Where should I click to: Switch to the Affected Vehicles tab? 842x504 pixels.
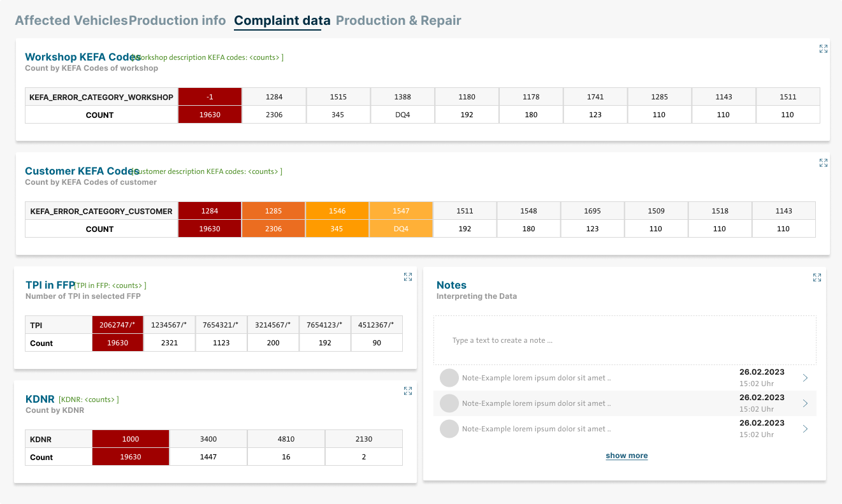point(71,20)
